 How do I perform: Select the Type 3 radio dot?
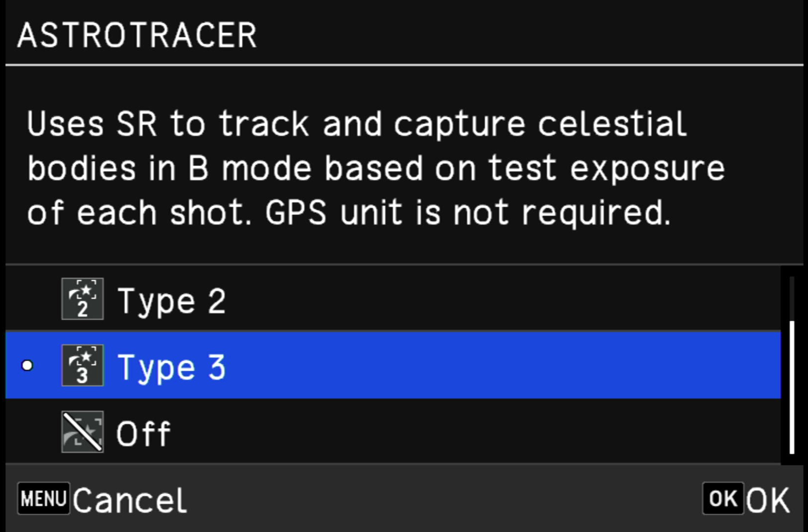28,366
